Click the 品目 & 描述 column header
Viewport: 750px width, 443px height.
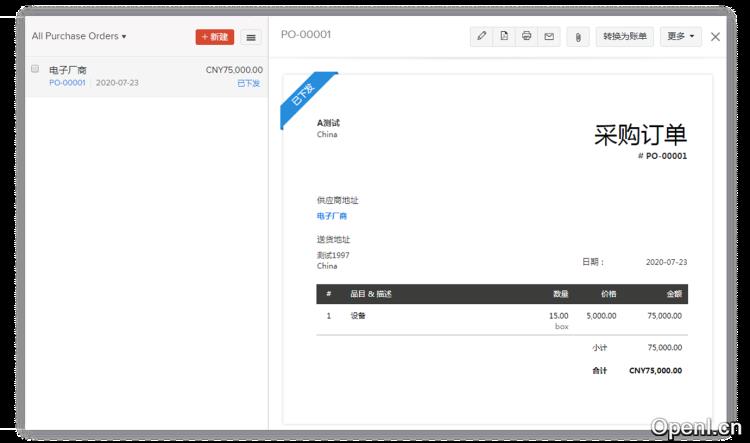pyautogui.click(x=371, y=294)
